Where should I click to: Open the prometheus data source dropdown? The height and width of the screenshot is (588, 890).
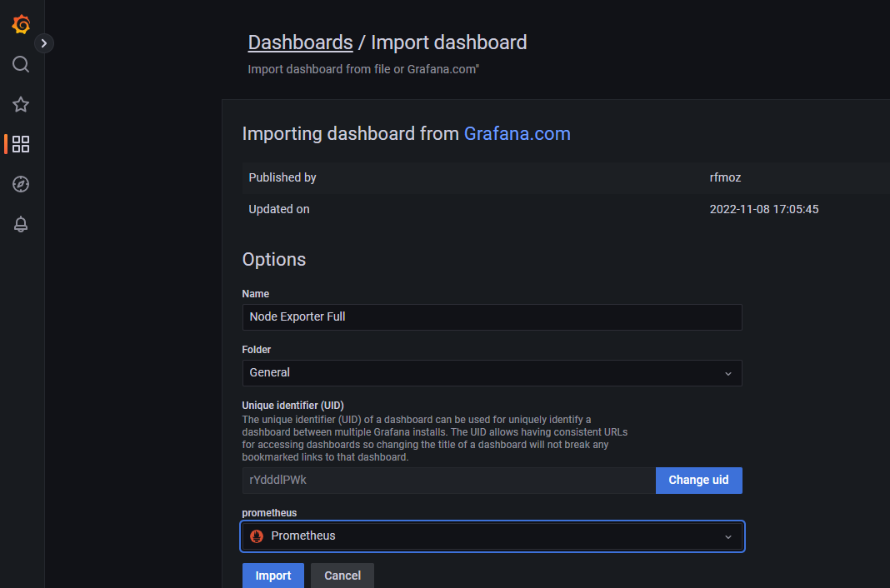(x=492, y=536)
